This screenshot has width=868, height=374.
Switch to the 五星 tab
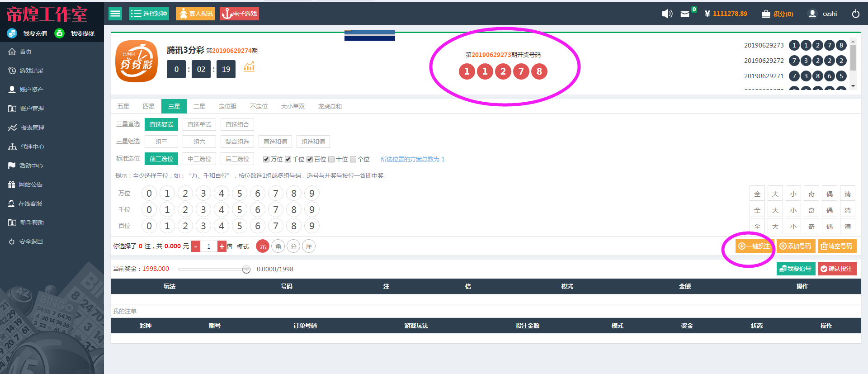click(x=123, y=106)
